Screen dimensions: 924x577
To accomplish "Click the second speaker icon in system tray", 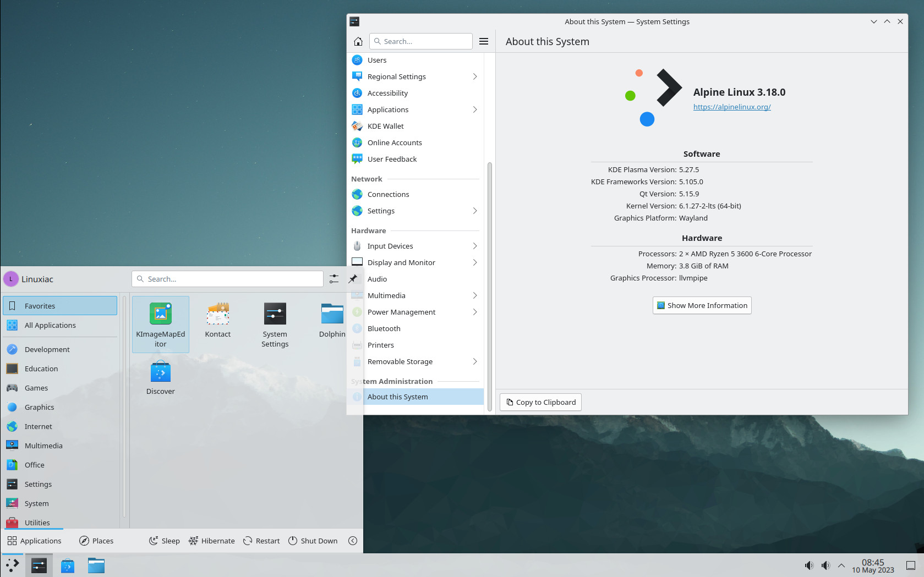I will click(825, 565).
